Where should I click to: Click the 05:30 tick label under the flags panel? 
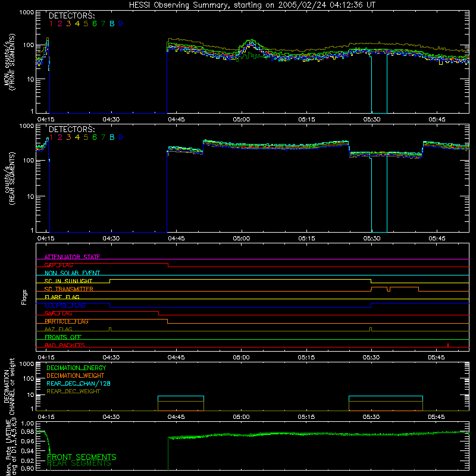coord(371,358)
